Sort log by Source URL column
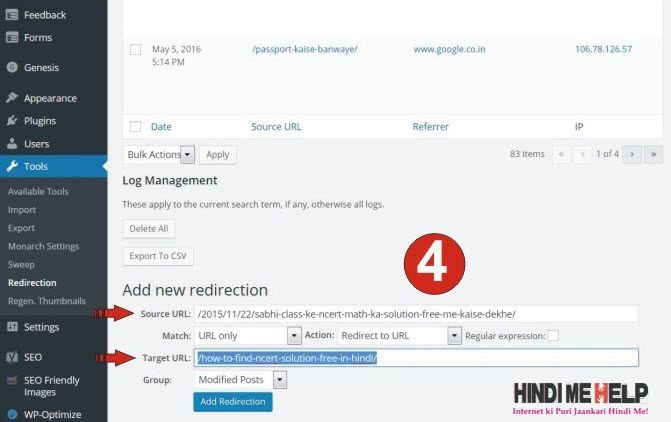Image resolution: width=671 pixels, height=422 pixels. click(x=276, y=127)
